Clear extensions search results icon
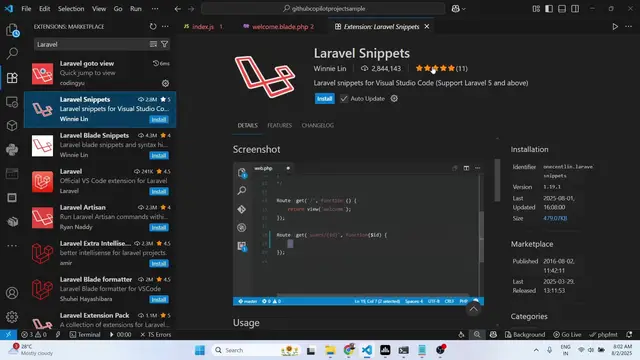The width and height of the screenshot is (640, 360). tap(153, 44)
